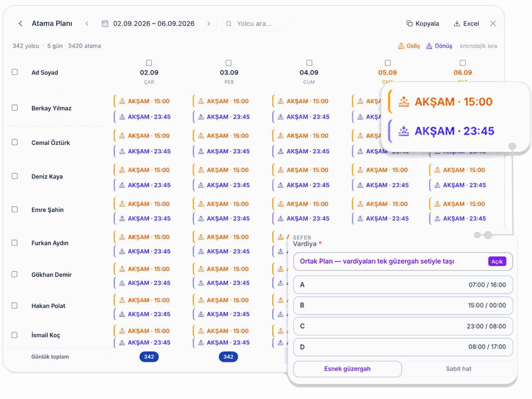The width and height of the screenshot is (532, 399).
Task: Click the calendar icon next to the date range
Action: [105, 23]
